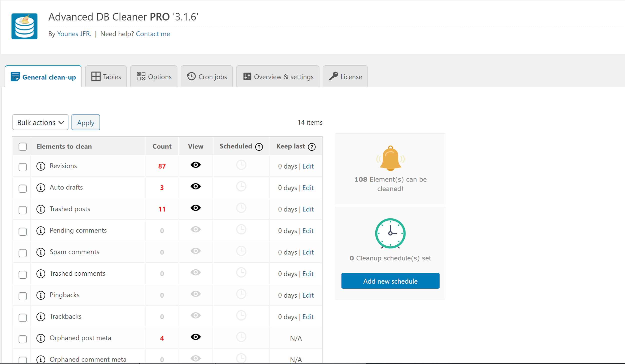Check the Revisions row checkbox
The width and height of the screenshot is (625, 364).
(x=23, y=167)
